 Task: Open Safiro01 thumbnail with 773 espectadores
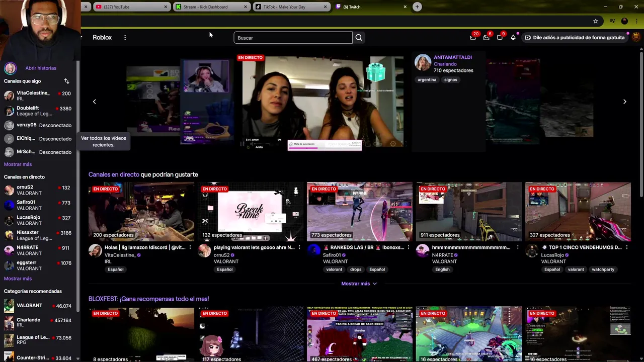[360, 212]
